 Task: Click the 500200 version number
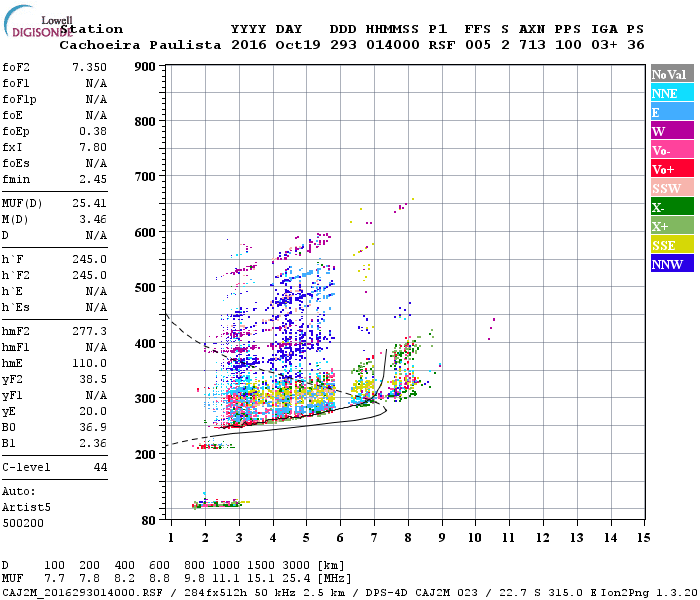click(x=23, y=523)
